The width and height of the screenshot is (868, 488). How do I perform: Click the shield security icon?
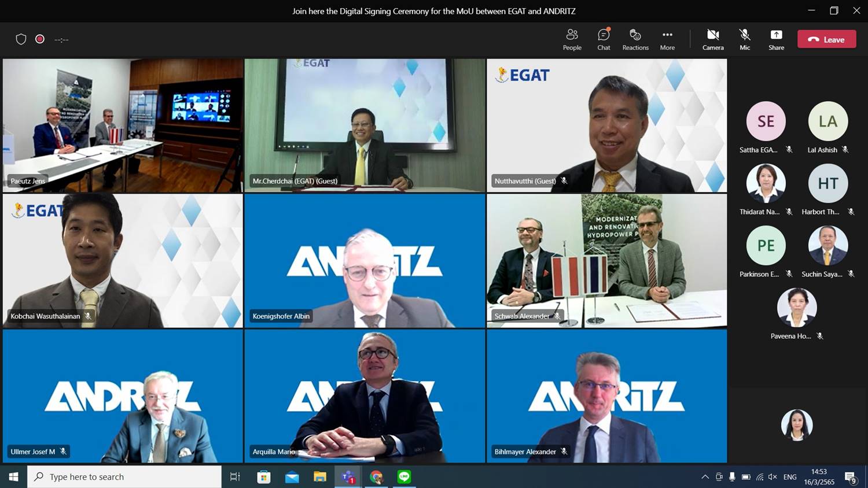point(21,39)
